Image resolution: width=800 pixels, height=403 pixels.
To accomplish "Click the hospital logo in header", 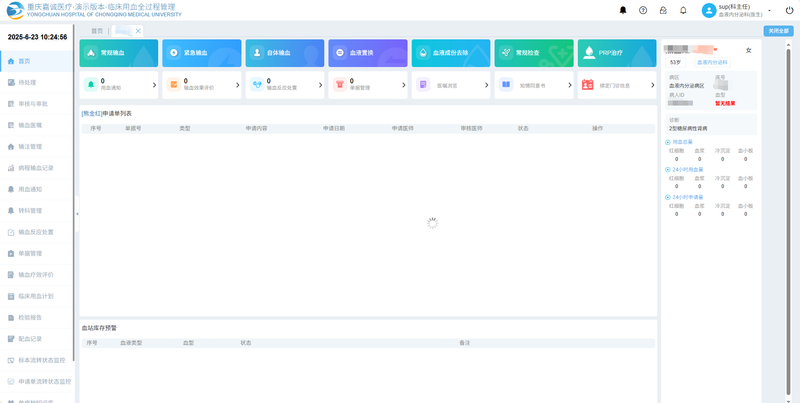I will point(15,10).
